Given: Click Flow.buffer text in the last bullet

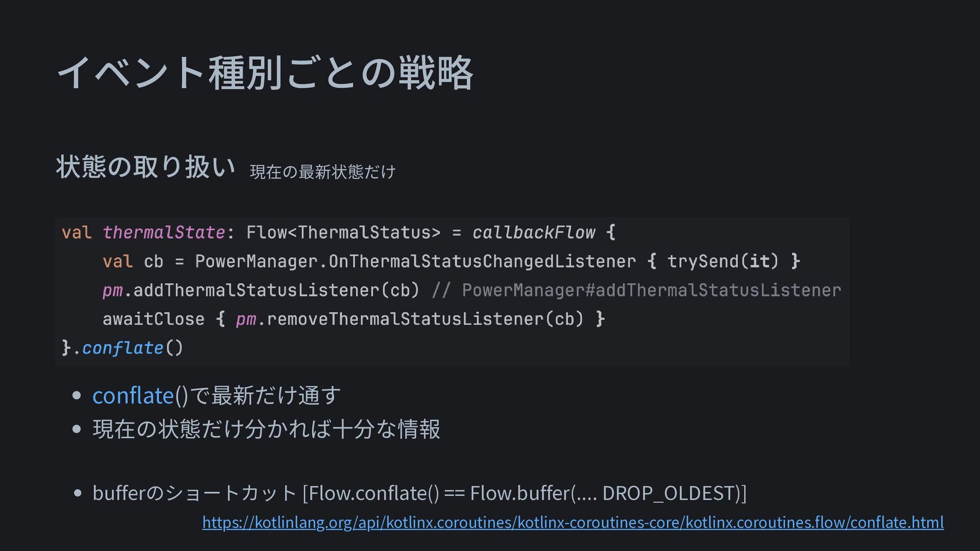Looking at the screenshot, I should pyautogui.click(x=520, y=493).
